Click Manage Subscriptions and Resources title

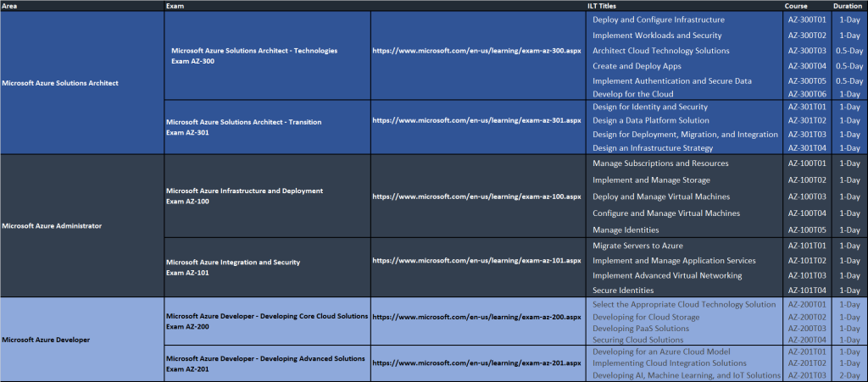[660, 163]
